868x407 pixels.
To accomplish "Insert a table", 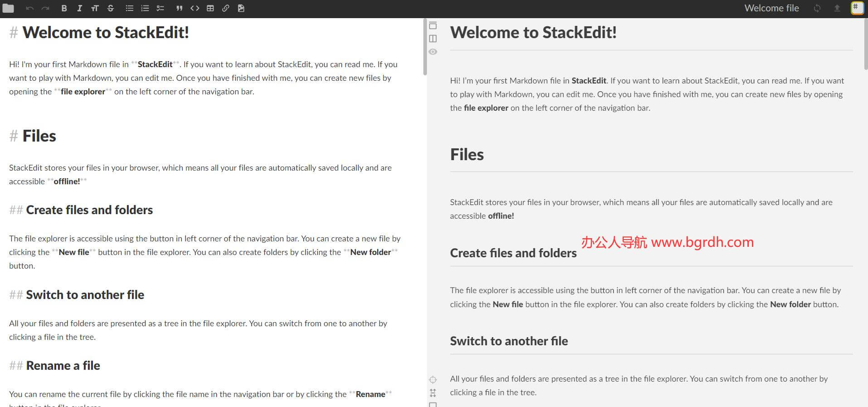I will point(210,8).
